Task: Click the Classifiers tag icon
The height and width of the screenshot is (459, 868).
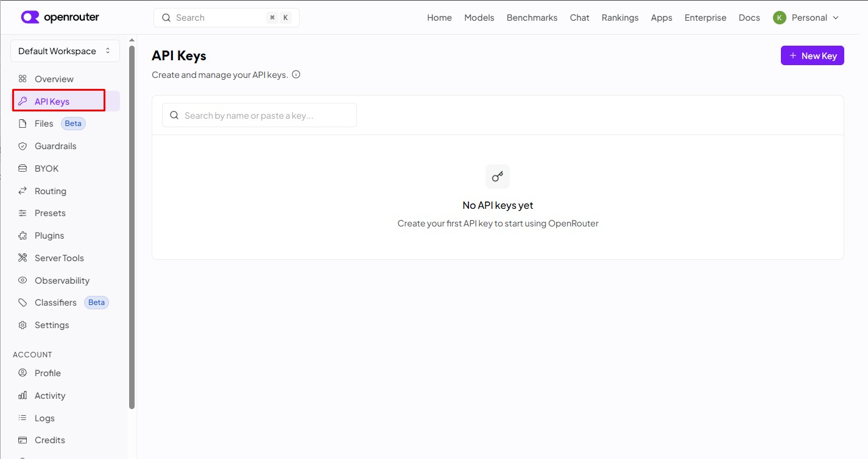Action: click(23, 303)
